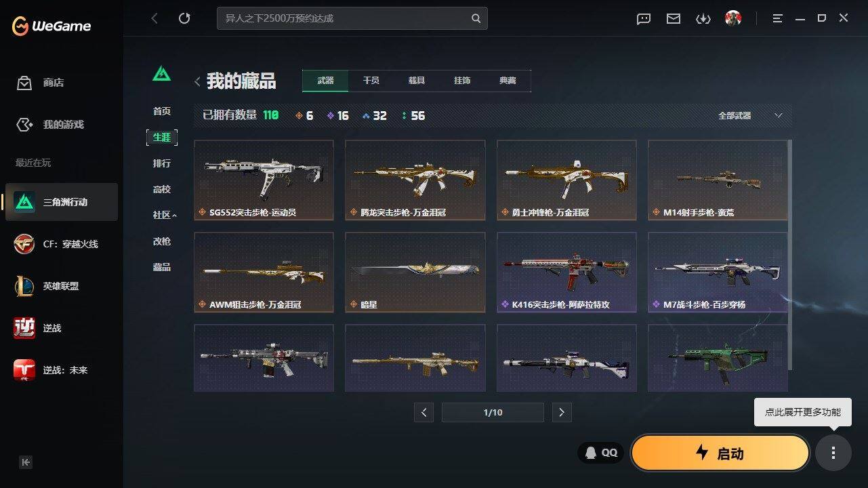Switch to the 挂饰 tab

point(462,81)
